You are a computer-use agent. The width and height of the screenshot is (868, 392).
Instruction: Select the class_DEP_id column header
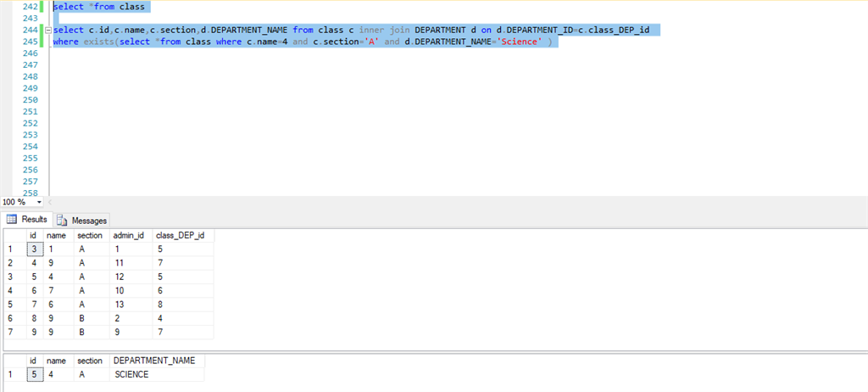(x=183, y=236)
